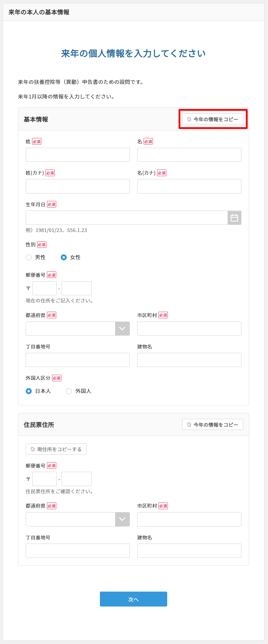Click the first 郵便番号 box in 基本情報
The height and width of the screenshot is (644, 268).
44,288
